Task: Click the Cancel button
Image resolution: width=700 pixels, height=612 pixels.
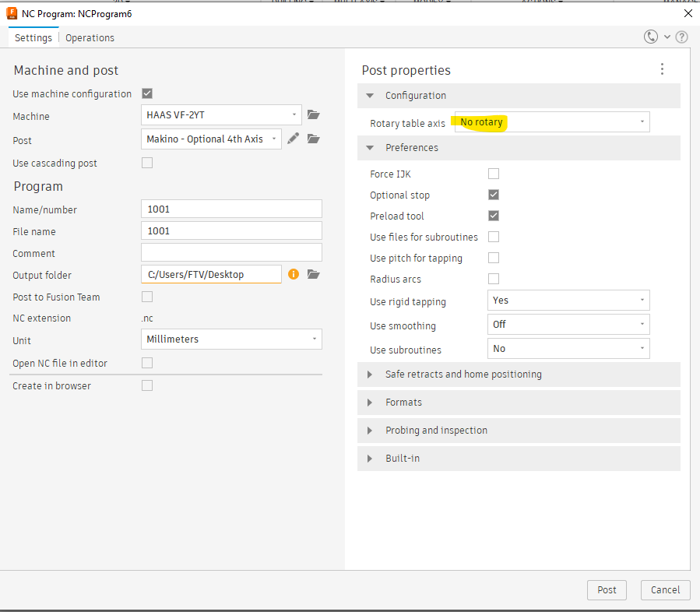Action: point(665,589)
